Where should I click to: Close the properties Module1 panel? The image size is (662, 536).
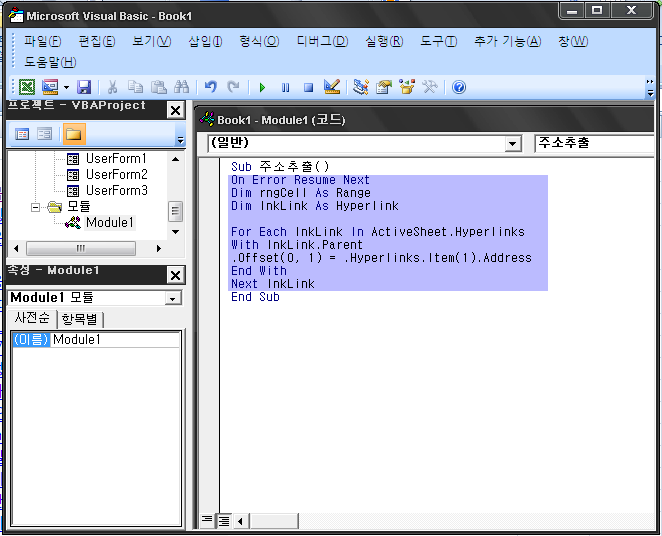tap(175, 276)
